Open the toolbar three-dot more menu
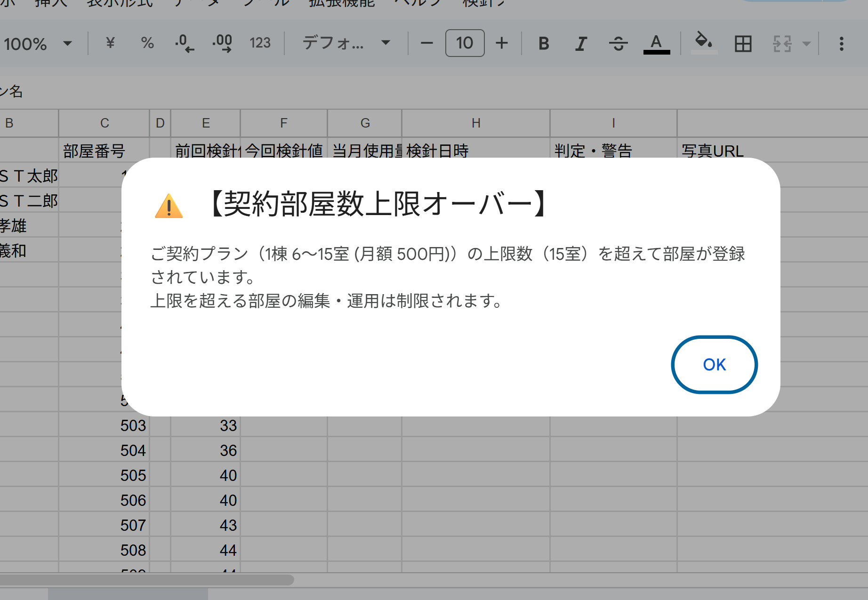Screen dimensions: 868x600 click(841, 44)
